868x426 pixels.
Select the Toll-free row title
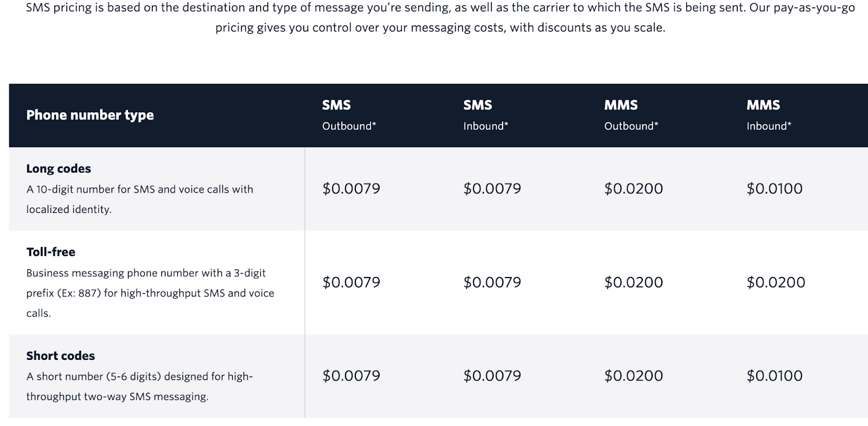51,252
